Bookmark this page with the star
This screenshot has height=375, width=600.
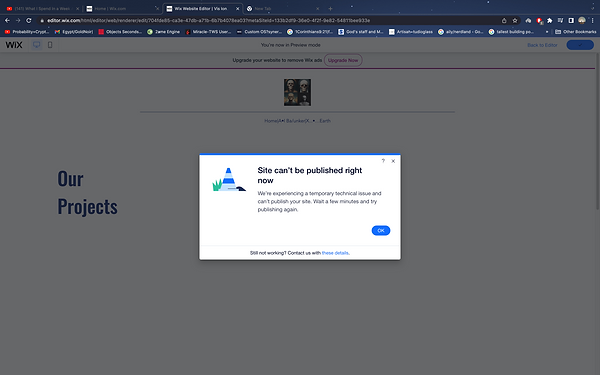(515, 21)
